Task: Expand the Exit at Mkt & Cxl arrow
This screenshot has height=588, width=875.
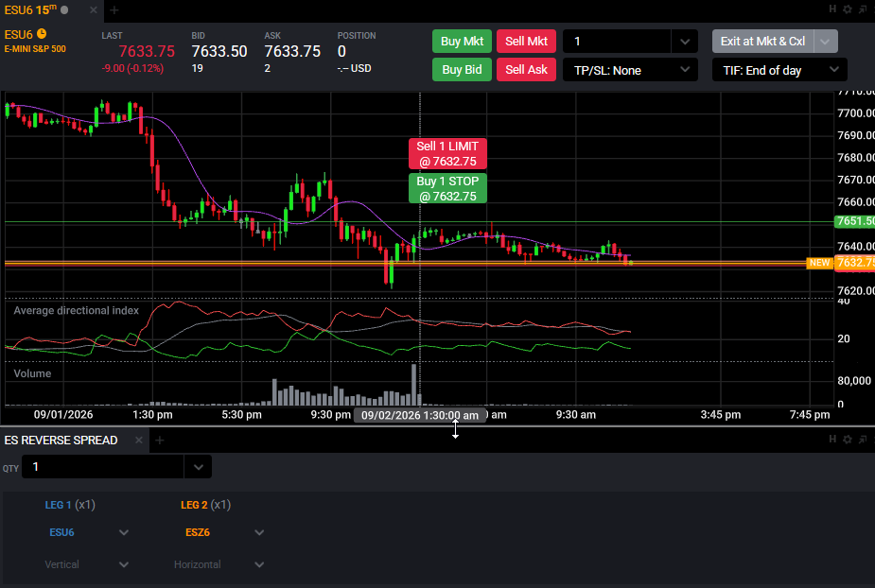Action: click(826, 42)
